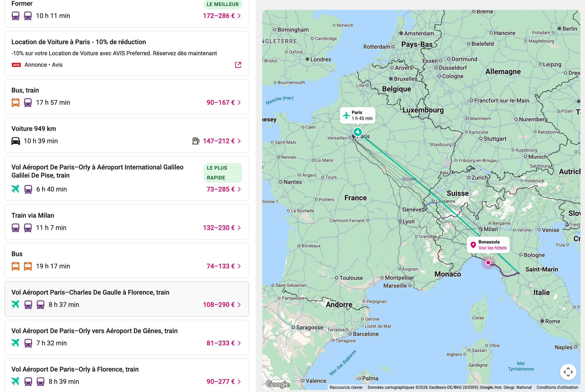Viewport: 585px width, 392px height.
Task: Click the orange bus icon in Bus, train
Action: (x=16, y=103)
